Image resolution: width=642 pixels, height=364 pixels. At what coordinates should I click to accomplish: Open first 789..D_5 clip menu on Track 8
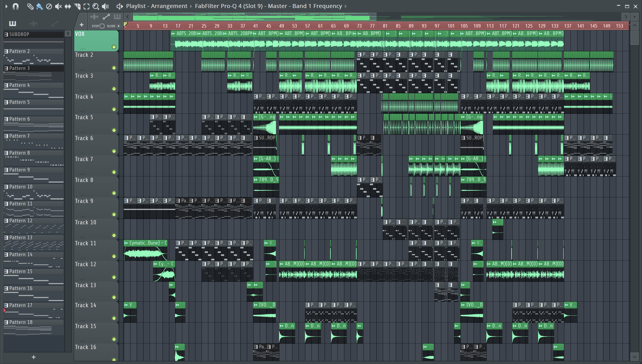[x=256, y=180]
